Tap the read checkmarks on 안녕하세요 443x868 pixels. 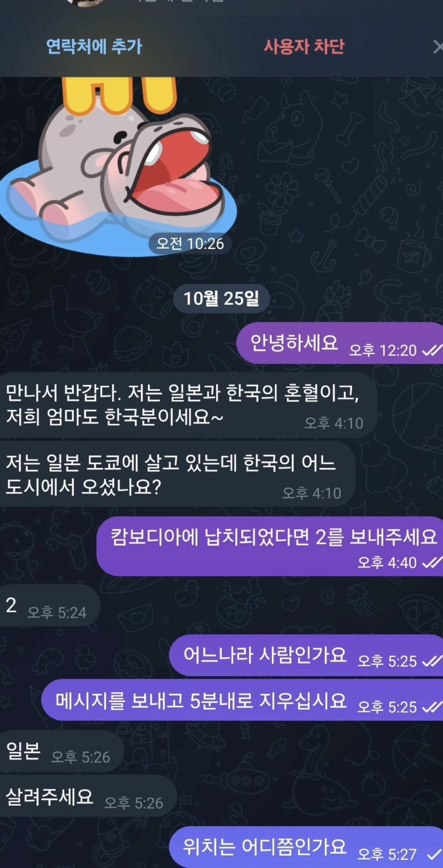coord(432,351)
